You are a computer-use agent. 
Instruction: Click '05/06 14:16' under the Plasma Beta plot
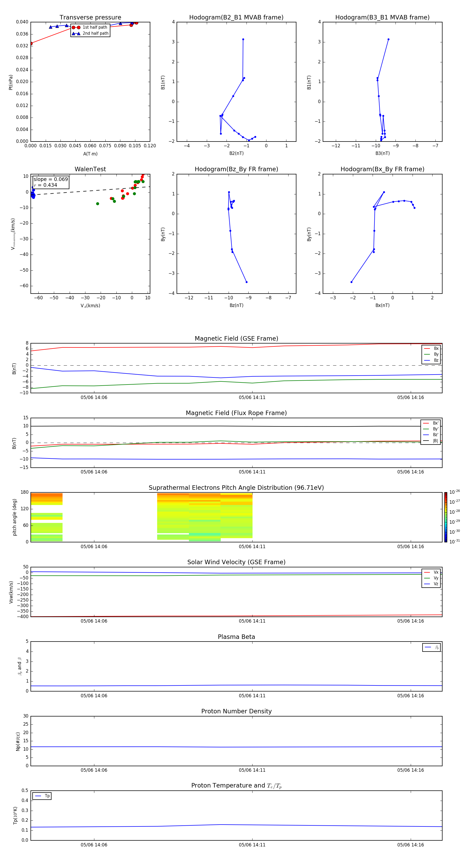point(410,696)
